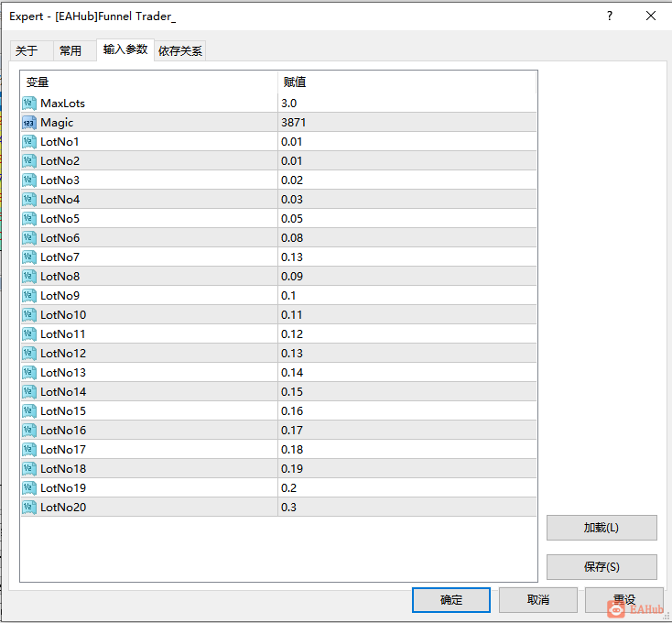Select the LotNo20 value 0.3
The width and height of the screenshot is (672, 623).
(289, 508)
